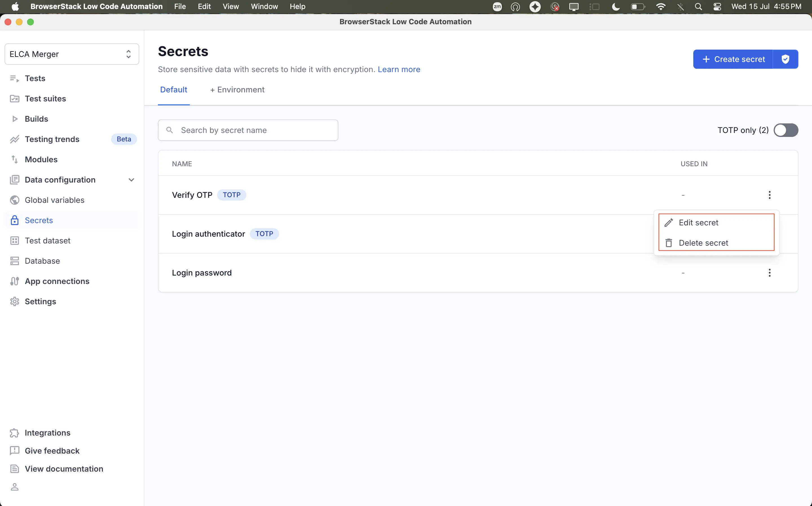The image size is (812, 506).
Task: Open the ELCA Merger project dropdown
Action: click(72, 54)
